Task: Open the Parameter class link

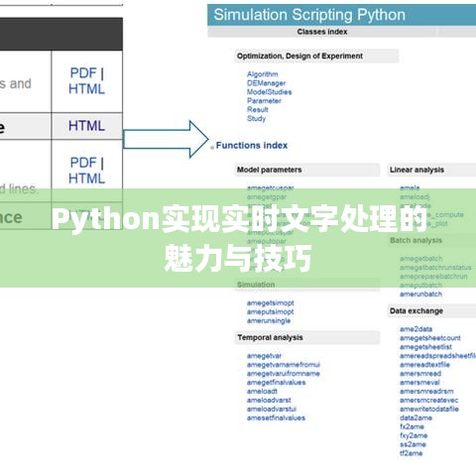Action: click(x=264, y=101)
